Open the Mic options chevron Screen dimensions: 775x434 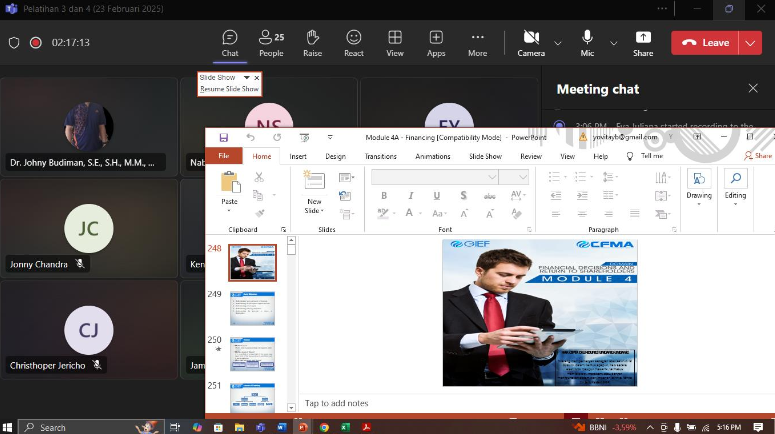612,43
